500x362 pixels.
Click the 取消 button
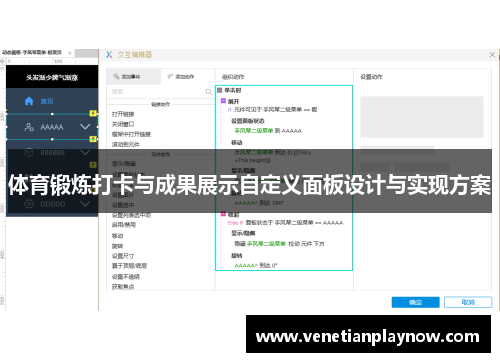pyautogui.click(x=468, y=302)
